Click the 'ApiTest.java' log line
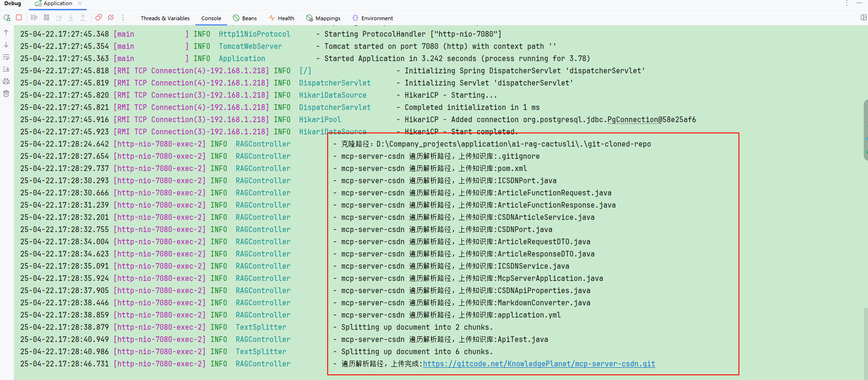Screen dimensions: 868x380 [x=440, y=340]
